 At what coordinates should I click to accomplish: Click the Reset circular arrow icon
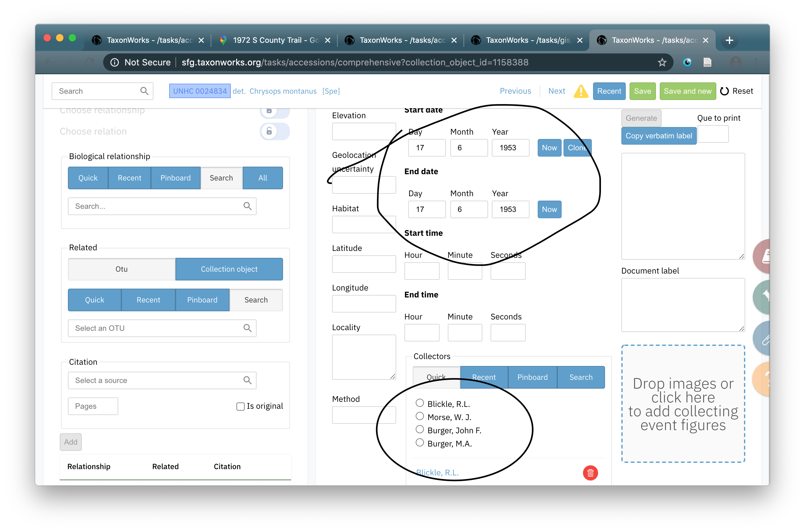[724, 91]
